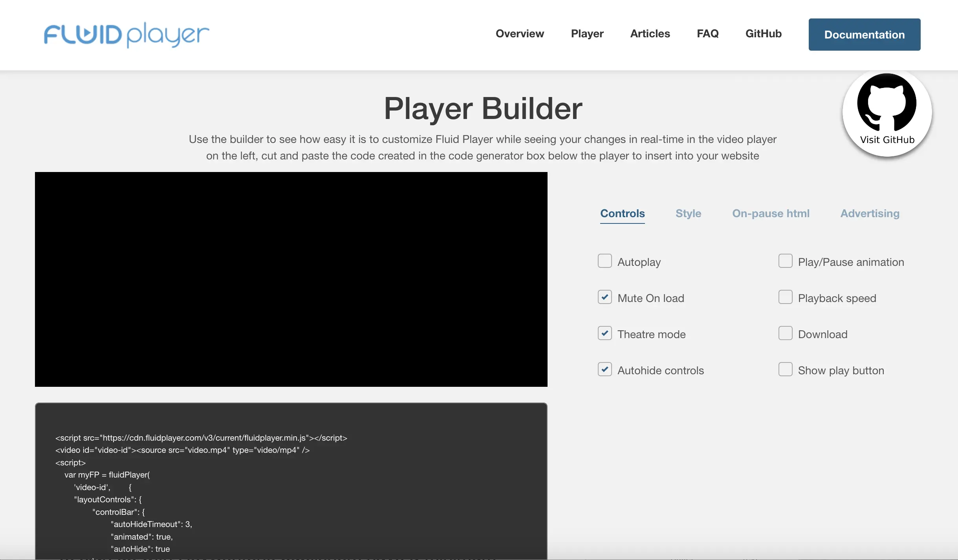
Task: Go to the Overview page
Action: [520, 34]
